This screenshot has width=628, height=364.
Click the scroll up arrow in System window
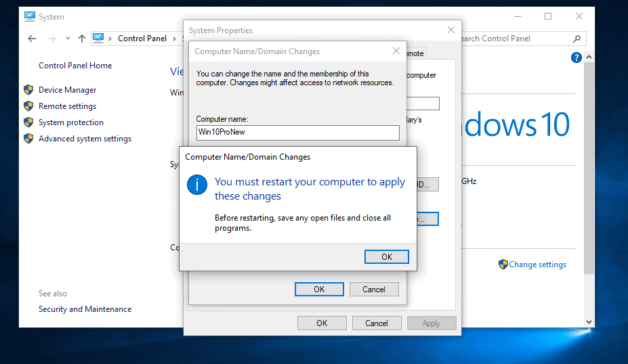[x=589, y=58]
